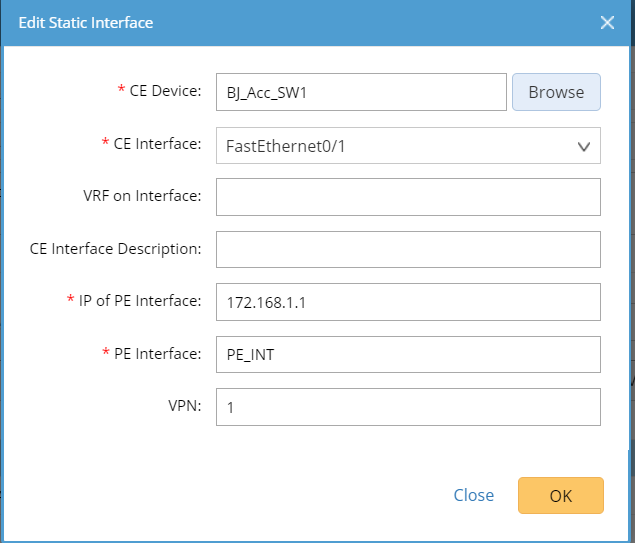Click the VPN input field
Screen dimensions: 635x543
point(408,407)
